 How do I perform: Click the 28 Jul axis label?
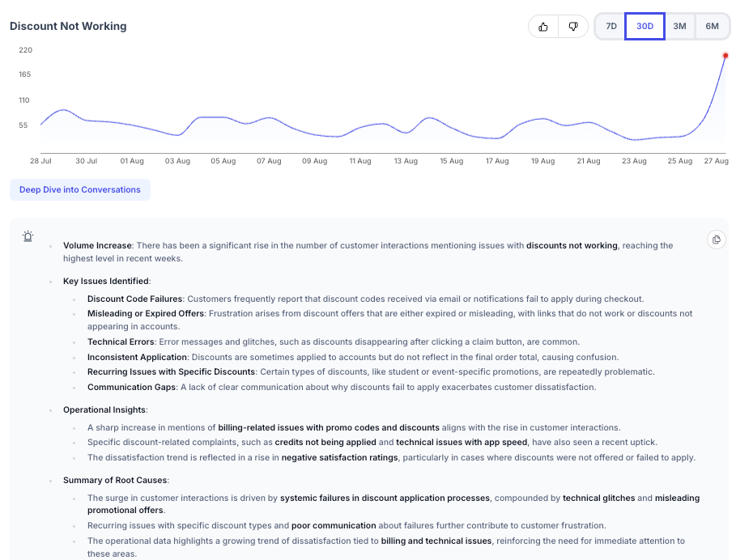click(x=40, y=161)
